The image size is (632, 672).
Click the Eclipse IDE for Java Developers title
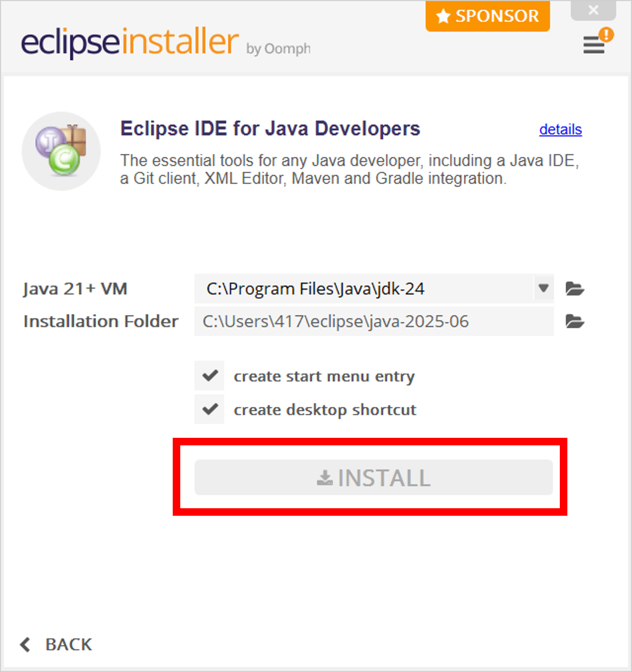click(x=270, y=129)
